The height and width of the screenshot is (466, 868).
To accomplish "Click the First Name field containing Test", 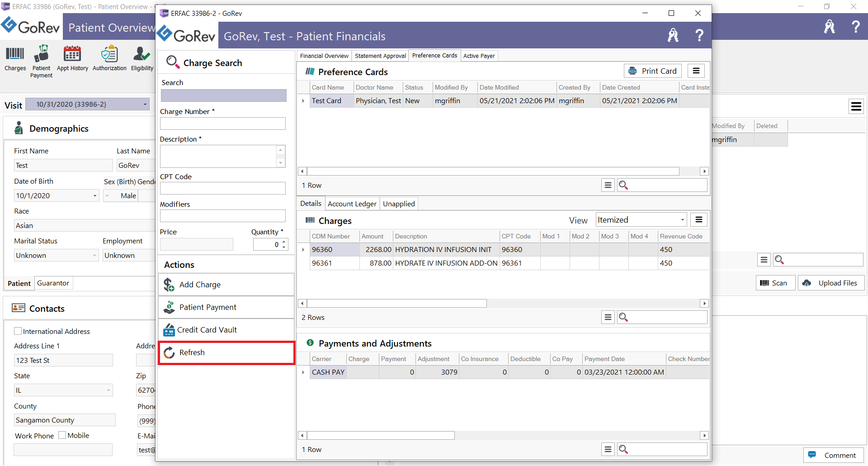I will click(63, 166).
